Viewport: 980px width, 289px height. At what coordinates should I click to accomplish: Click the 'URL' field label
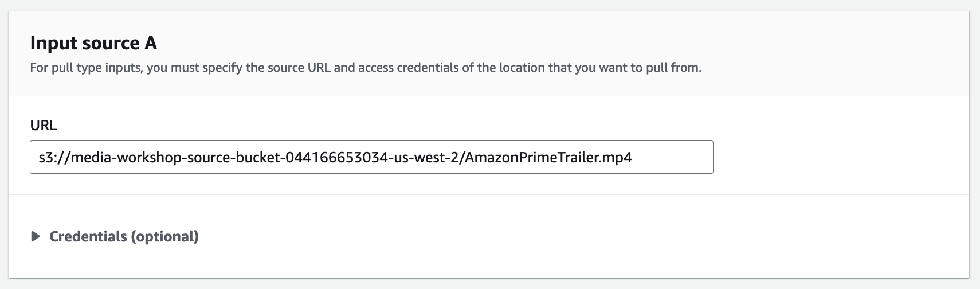(x=43, y=126)
